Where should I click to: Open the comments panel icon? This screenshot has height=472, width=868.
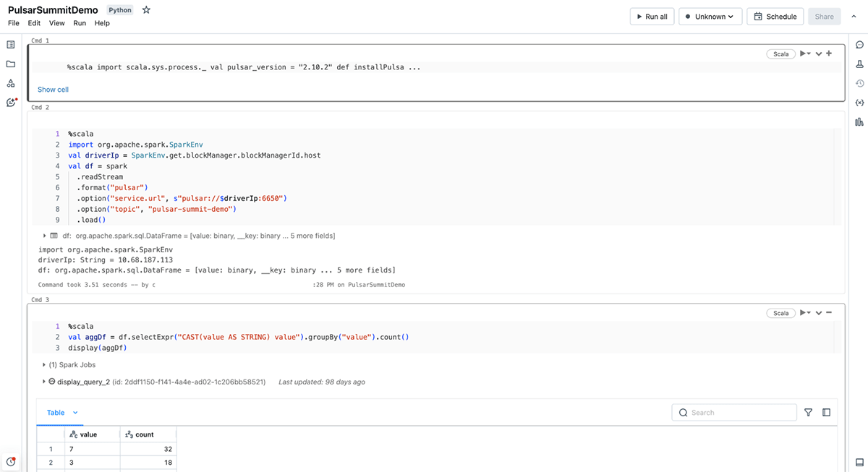(859, 45)
